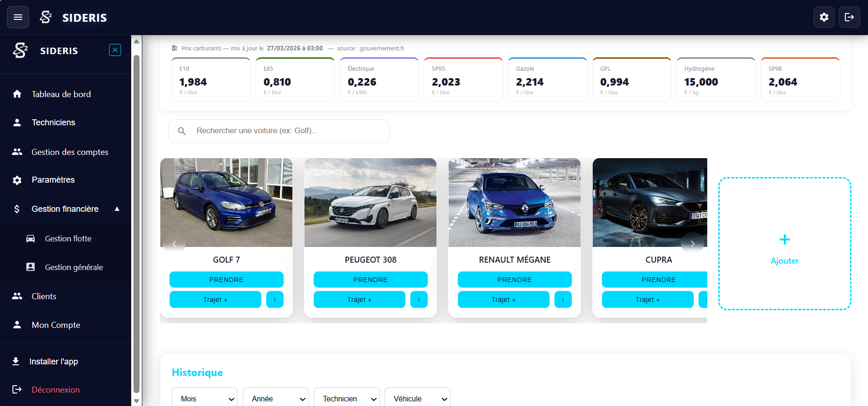The image size is (868, 406).
Task: Click the plus icon in Ajouter card
Action: pyautogui.click(x=785, y=240)
